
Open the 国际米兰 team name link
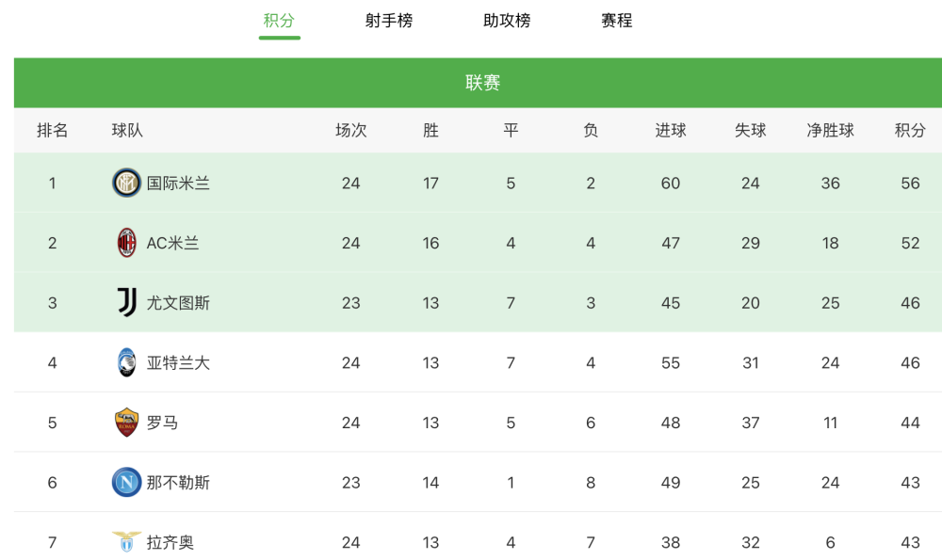178,184
